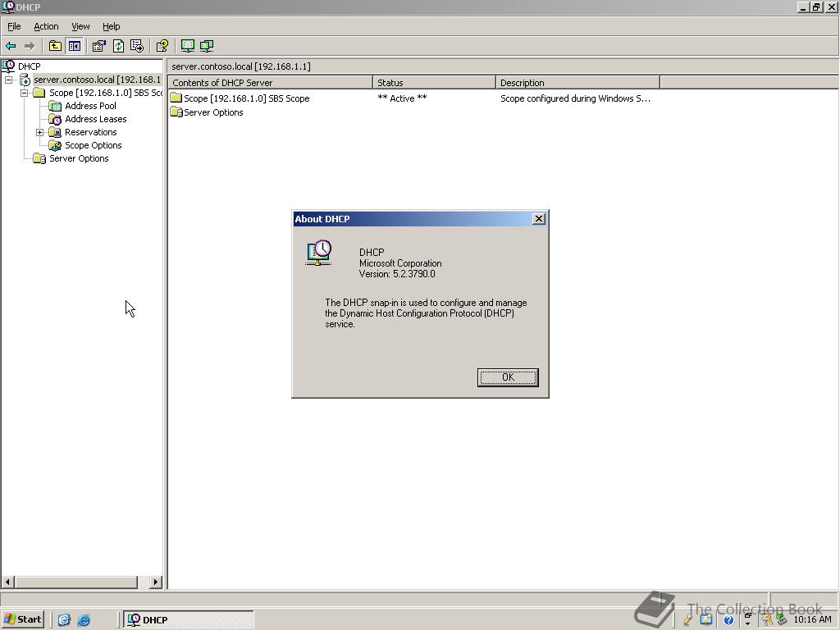
Task: Click the DHCP taskbar button
Action: coord(188,620)
